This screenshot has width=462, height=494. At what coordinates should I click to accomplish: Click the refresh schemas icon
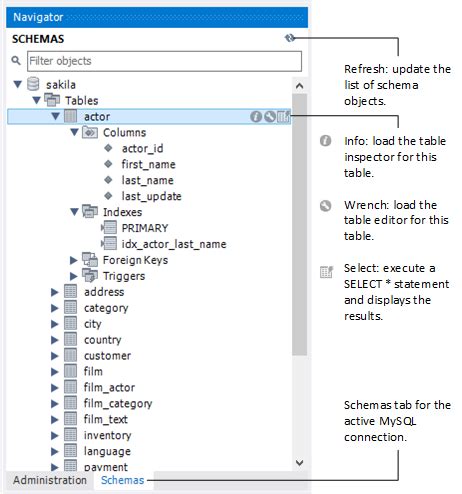[290, 38]
